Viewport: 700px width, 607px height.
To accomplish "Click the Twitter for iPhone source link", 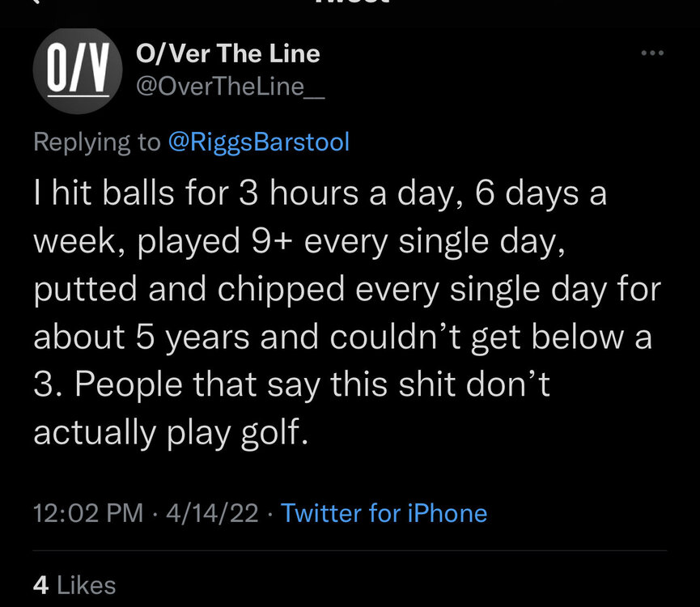I will 384,513.
